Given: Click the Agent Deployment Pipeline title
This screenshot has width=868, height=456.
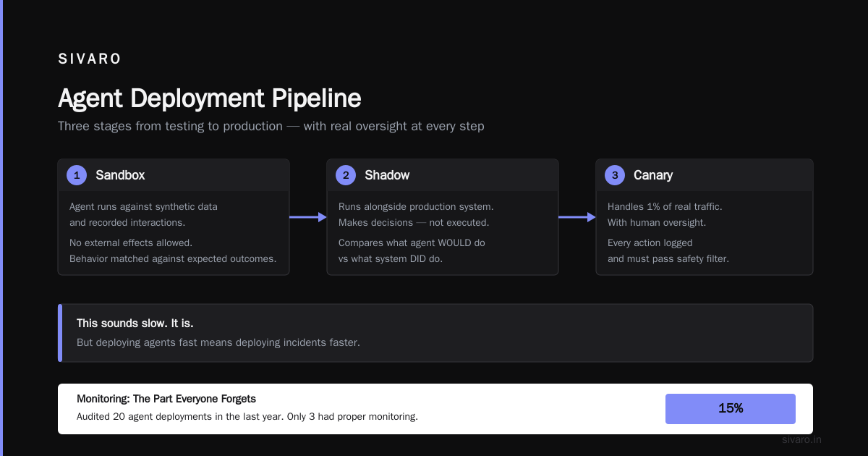Looking at the screenshot, I should tap(209, 98).
